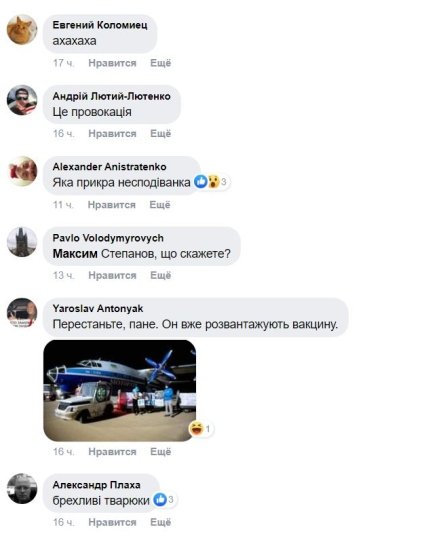View like reactions on 'Яка прикра несподіванка'

tap(211, 181)
